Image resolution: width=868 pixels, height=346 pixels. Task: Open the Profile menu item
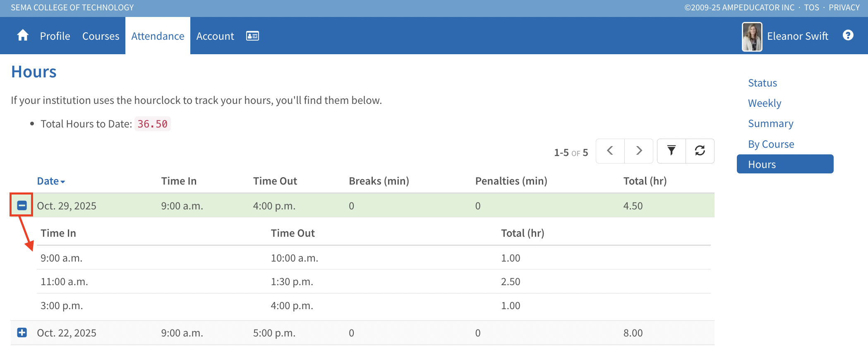point(55,36)
